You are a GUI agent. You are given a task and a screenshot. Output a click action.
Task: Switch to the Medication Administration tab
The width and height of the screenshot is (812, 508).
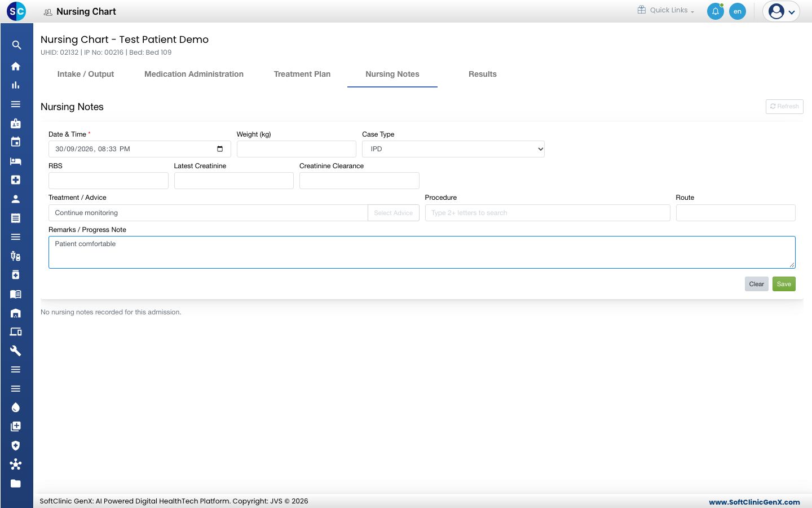pos(194,74)
